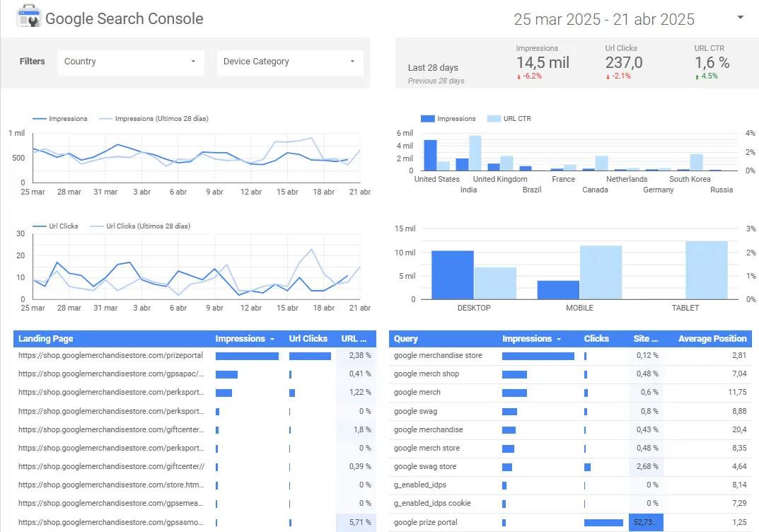The width and height of the screenshot is (759, 532).
Task: Click the United States dark blue impressions bar
Action: pos(430,156)
